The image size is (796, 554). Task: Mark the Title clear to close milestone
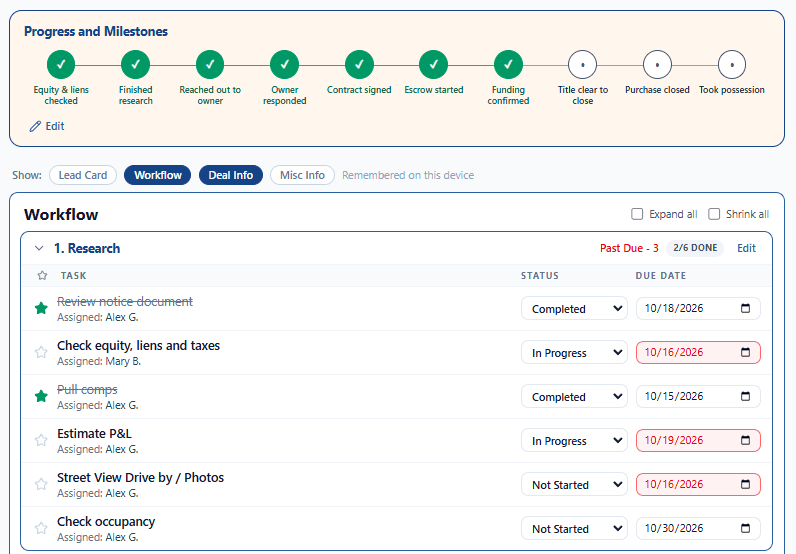pyautogui.click(x=582, y=64)
